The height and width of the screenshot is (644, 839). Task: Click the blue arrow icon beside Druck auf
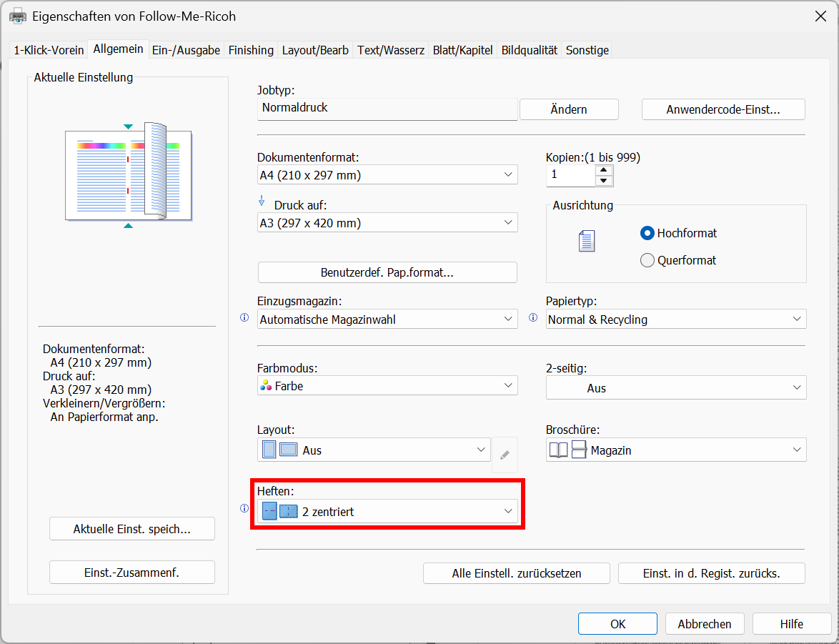pos(262,202)
